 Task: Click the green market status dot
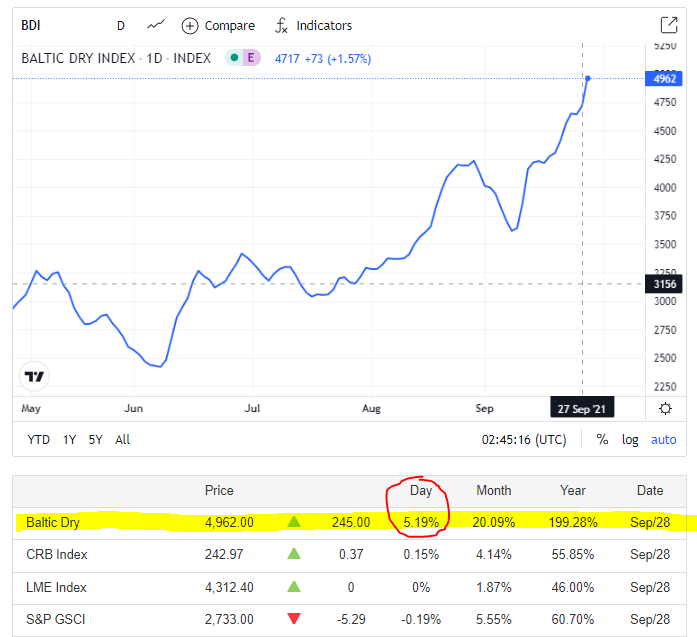coord(234,58)
